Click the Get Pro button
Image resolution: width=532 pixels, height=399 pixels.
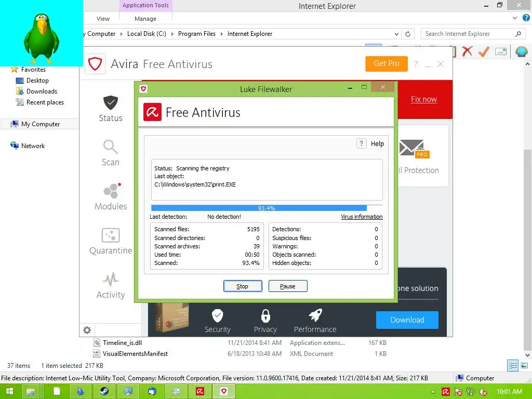[387, 64]
